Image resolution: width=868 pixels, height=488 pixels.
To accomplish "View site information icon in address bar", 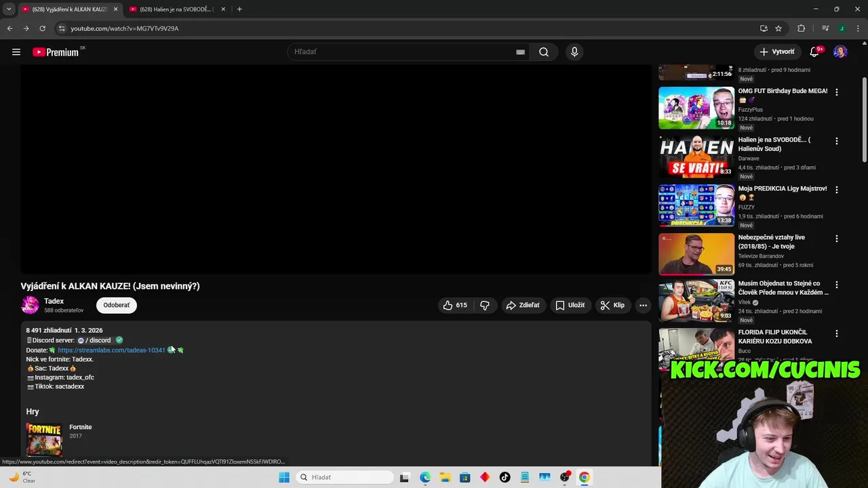I will tap(61, 28).
